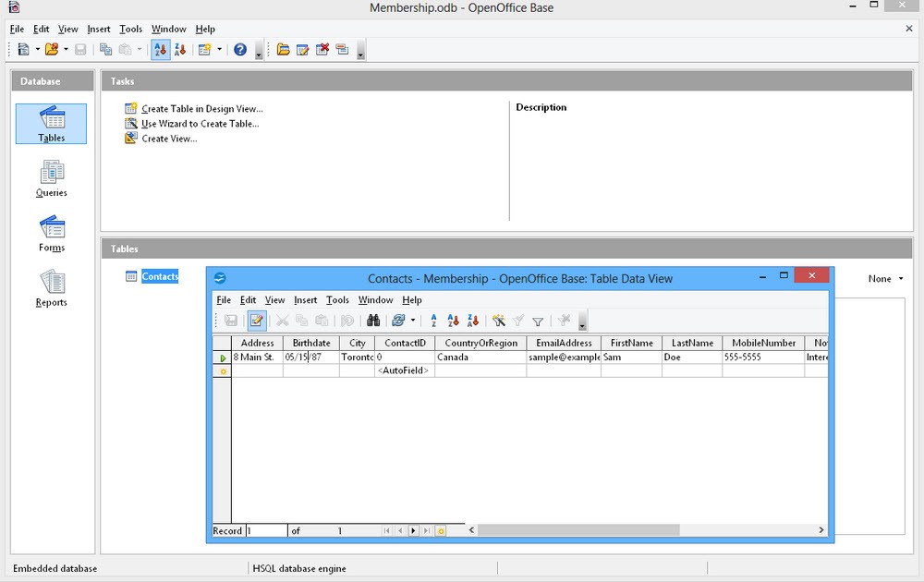This screenshot has width=924, height=582.
Task: Click the Birthdate column header
Action: pos(311,343)
